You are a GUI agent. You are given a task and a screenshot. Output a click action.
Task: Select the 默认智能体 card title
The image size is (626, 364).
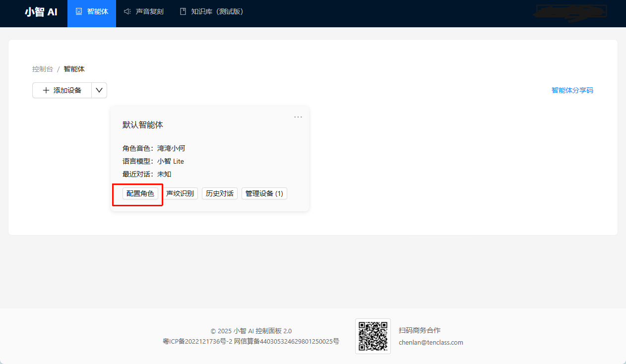143,125
